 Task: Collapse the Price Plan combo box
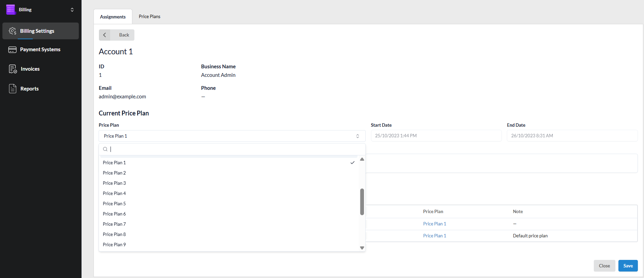pyautogui.click(x=357, y=136)
